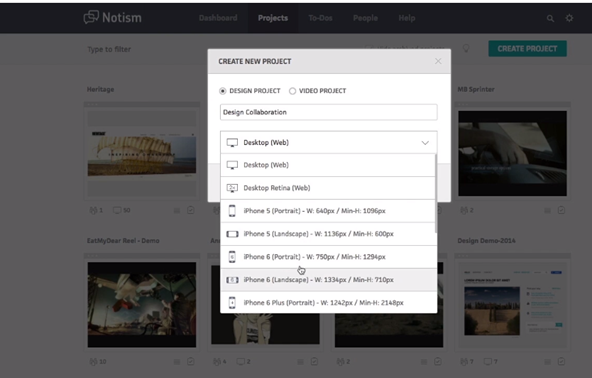Screen dimensions: 592x378
Task: Open the Design Demo-2014 project title
Action: (x=486, y=241)
